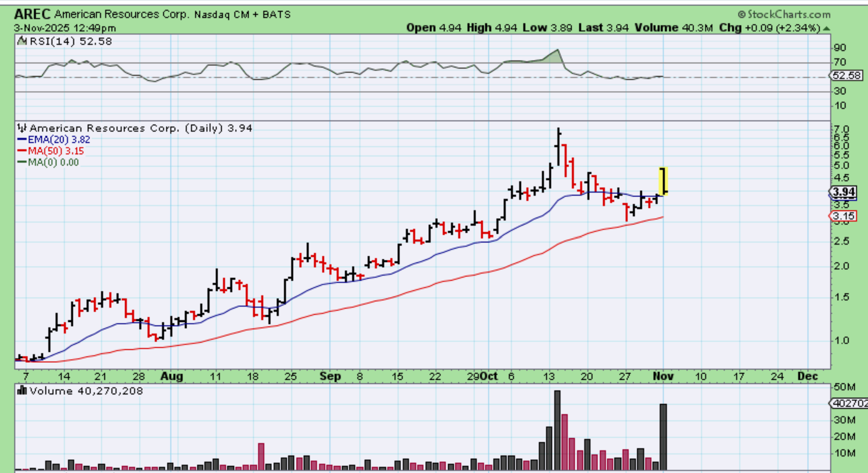Click the red MA(50) legend line
Viewport: 868px width, 473px height.
point(22,151)
